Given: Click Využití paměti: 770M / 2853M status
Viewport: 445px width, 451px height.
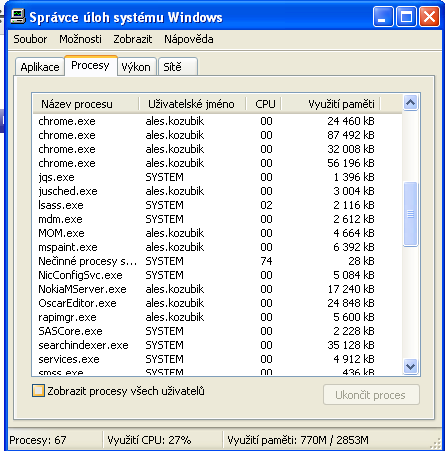Looking at the screenshot, I should [298, 440].
